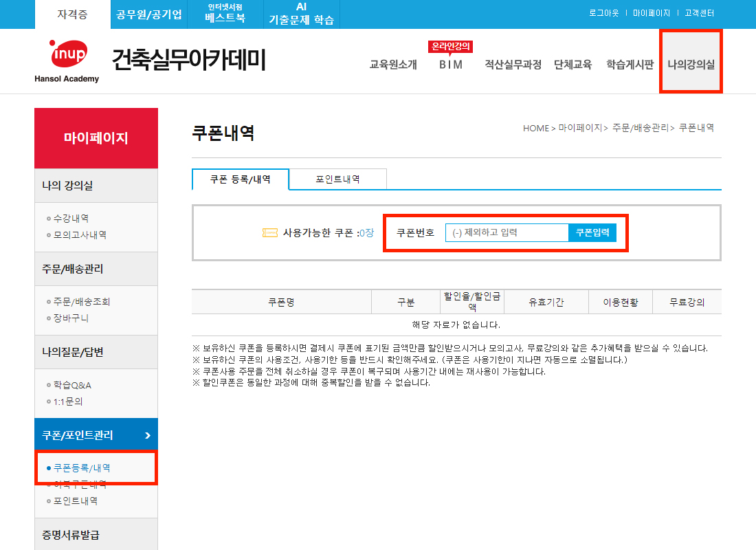This screenshot has height=550, width=756.
Task: Open 인터넷서점 베스트북 tab
Action: (x=225, y=14)
